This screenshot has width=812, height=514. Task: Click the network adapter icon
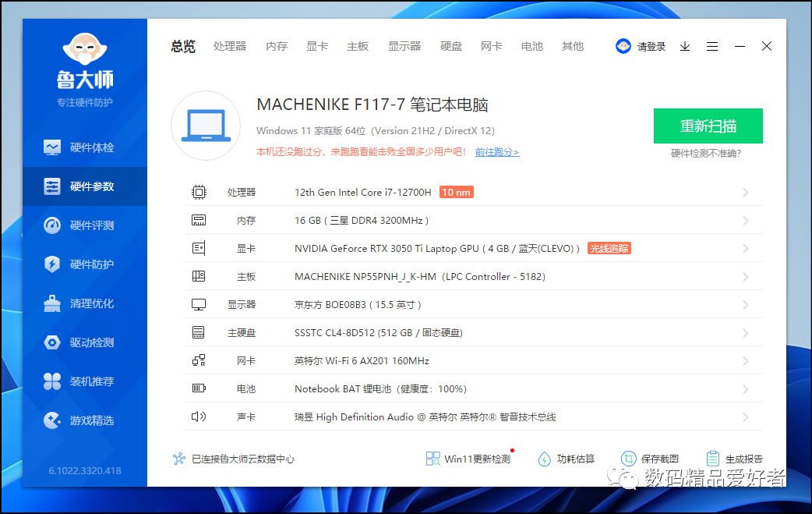[199, 360]
